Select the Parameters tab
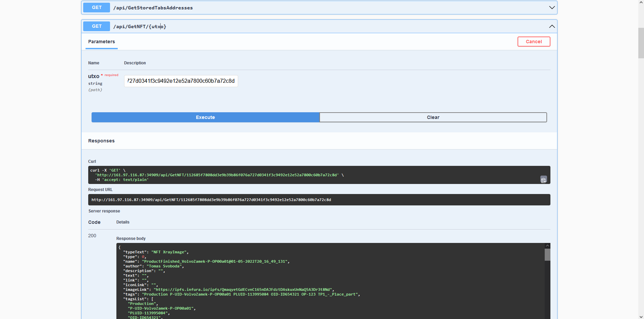644x319 pixels. [x=101, y=42]
